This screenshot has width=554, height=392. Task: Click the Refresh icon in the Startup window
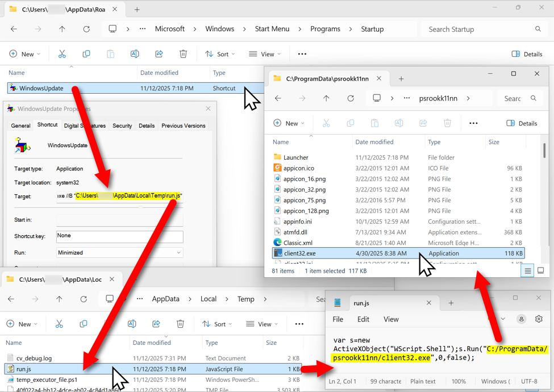tap(86, 29)
